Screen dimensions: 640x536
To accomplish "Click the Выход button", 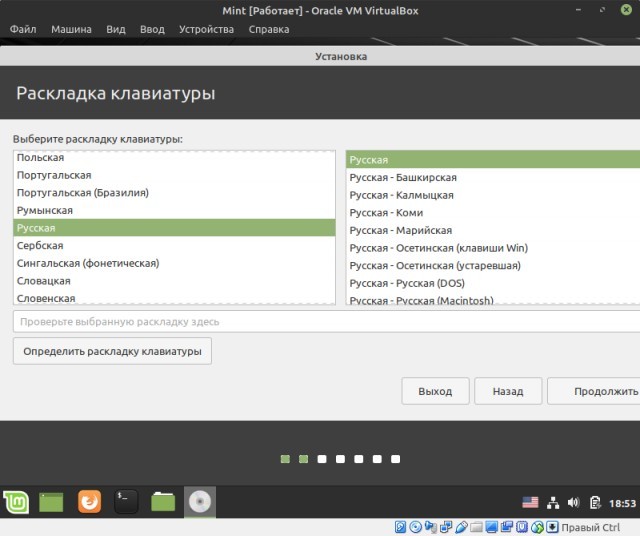I will point(436,391).
